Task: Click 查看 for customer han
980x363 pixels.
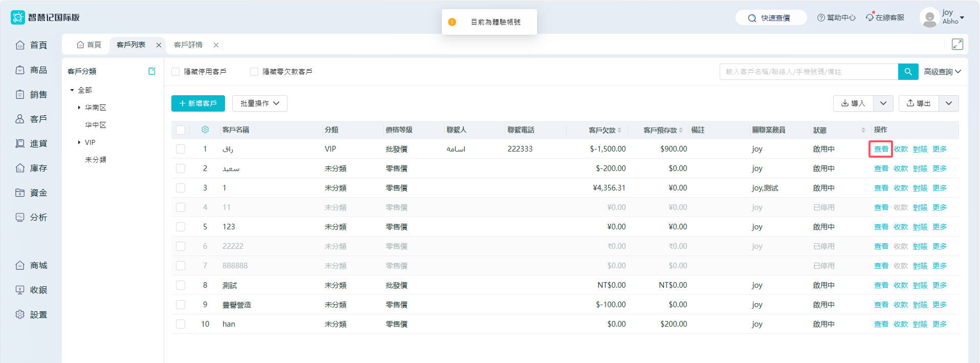Action: pyautogui.click(x=881, y=324)
